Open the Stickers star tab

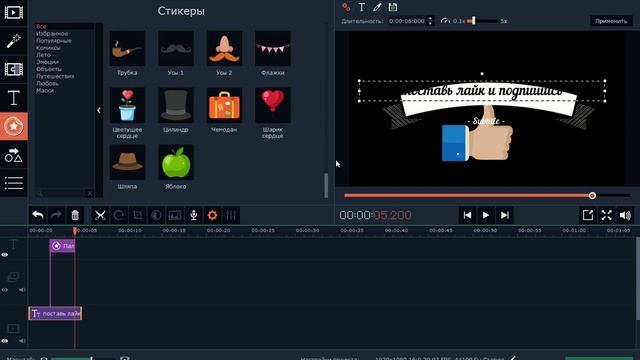click(x=13, y=126)
